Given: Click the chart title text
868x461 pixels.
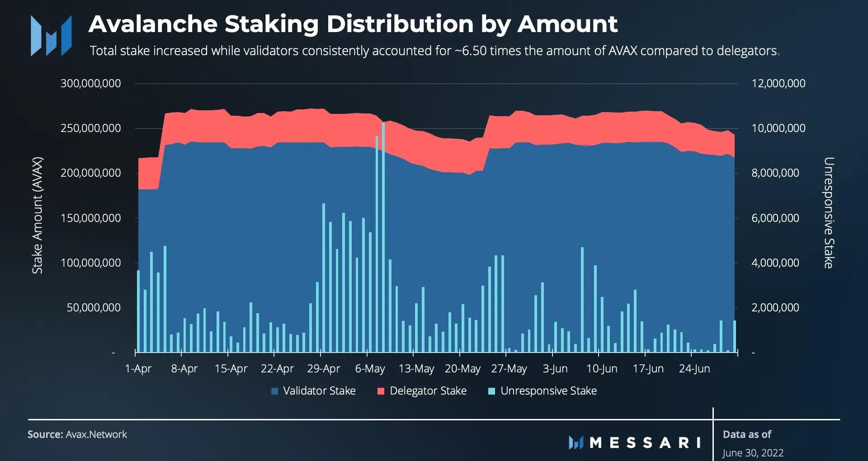Looking at the screenshot, I should 353,24.
